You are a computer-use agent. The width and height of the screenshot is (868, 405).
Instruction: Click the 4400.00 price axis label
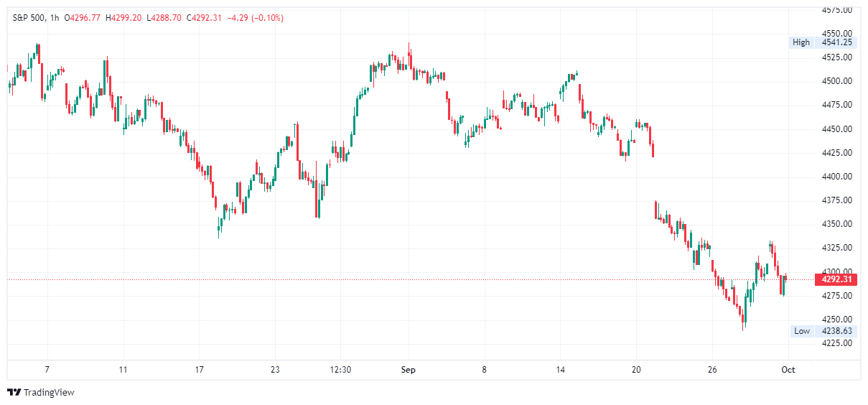tap(837, 177)
